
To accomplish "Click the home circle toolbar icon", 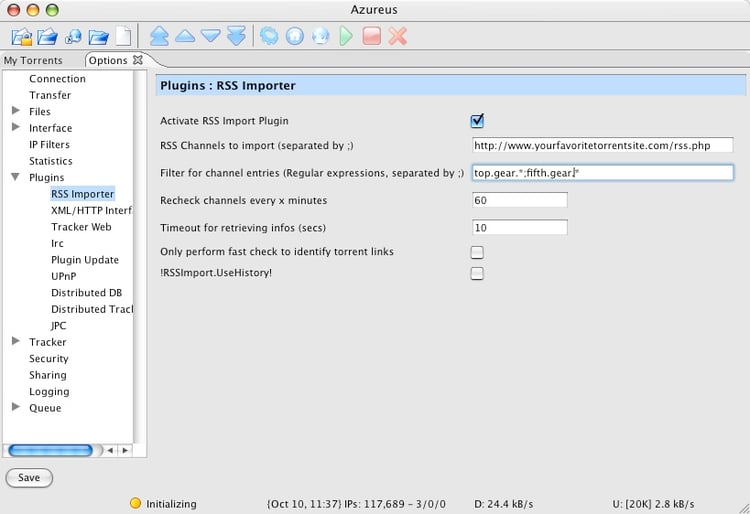I will point(295,36).
